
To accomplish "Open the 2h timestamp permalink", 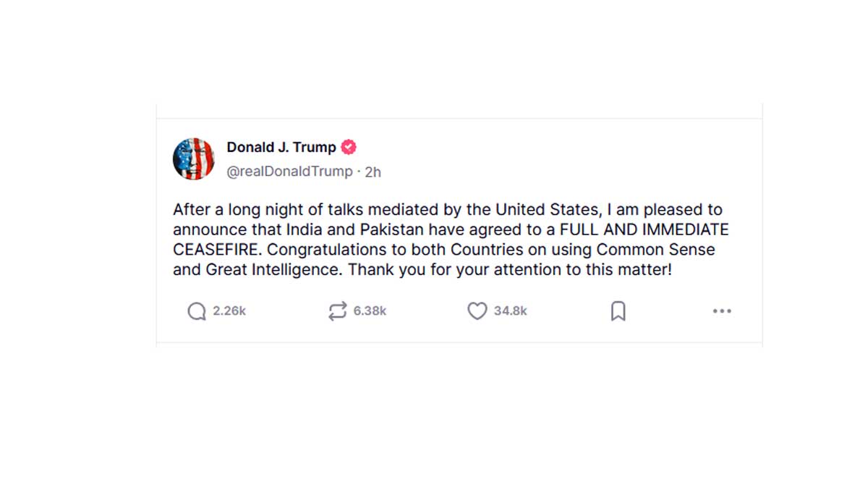I will point(373,172).
